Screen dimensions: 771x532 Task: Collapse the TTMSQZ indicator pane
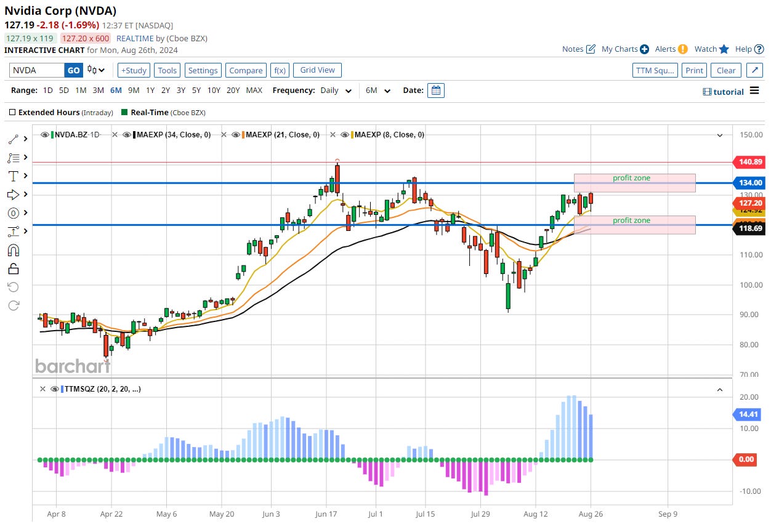[x=720, y=389]
